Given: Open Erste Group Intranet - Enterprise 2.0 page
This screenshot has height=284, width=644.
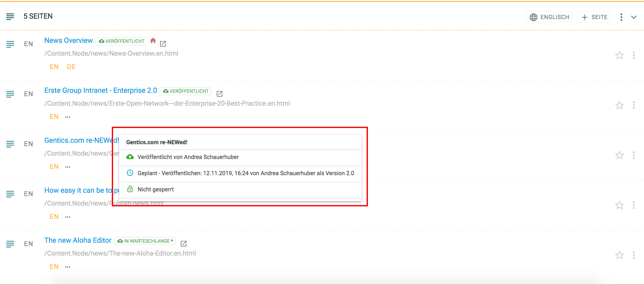Looking at the screenshot, I should click(x=101, y=91).
